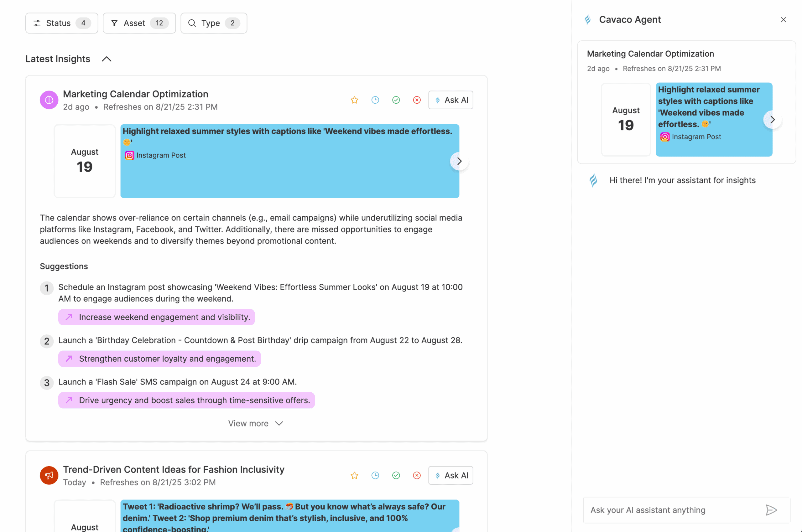The image size is (802, 532).
Task: Open the Type filter
Action: pos(213,23)
